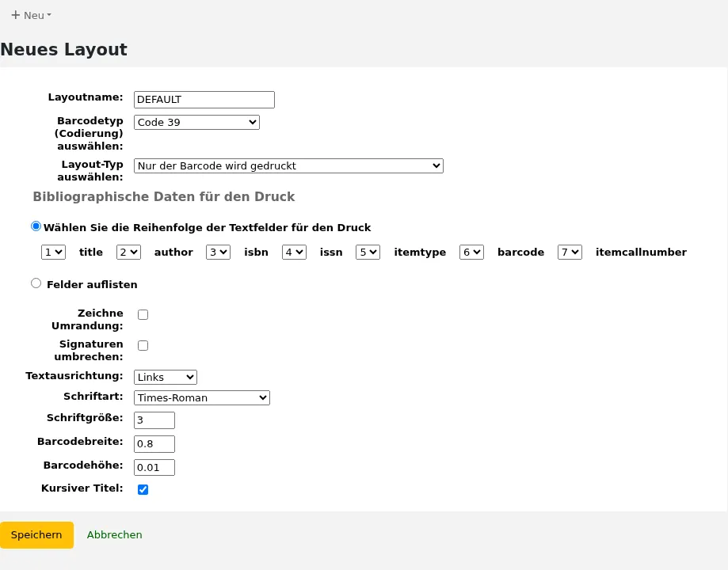
Task: Select the Felder auflisten radio button
Action: (36, 283)
